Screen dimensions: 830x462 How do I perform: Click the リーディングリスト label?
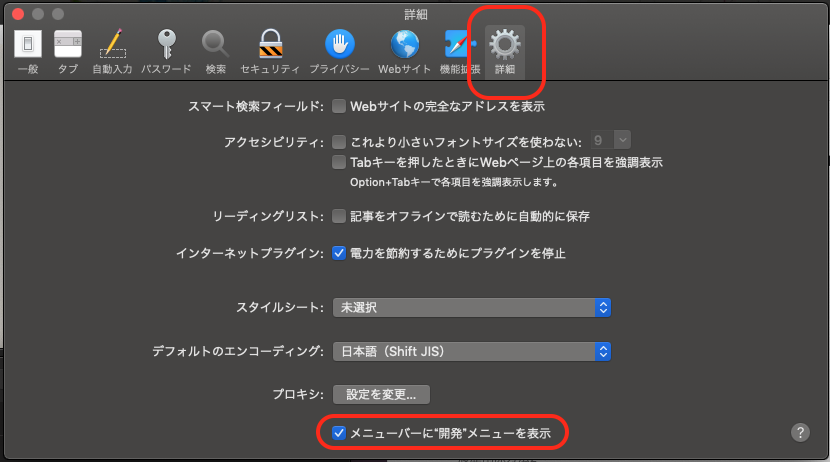268,216
